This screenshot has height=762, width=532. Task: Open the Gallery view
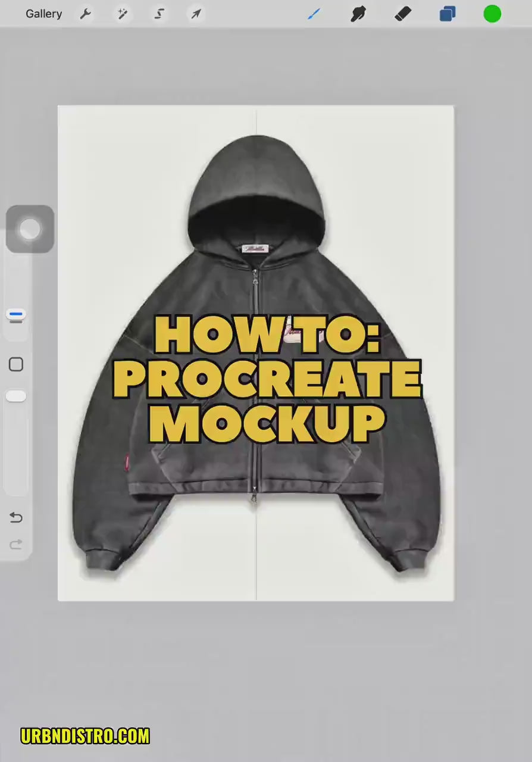coord(43,14)
